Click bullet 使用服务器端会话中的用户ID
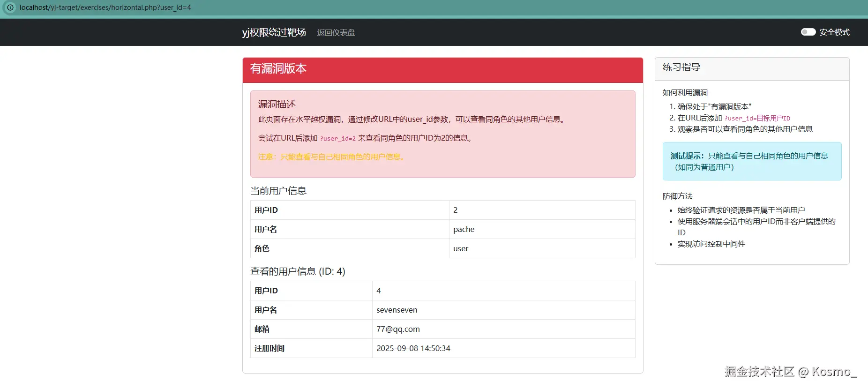This screenshot has height=389, width=868. pos(756,227)
